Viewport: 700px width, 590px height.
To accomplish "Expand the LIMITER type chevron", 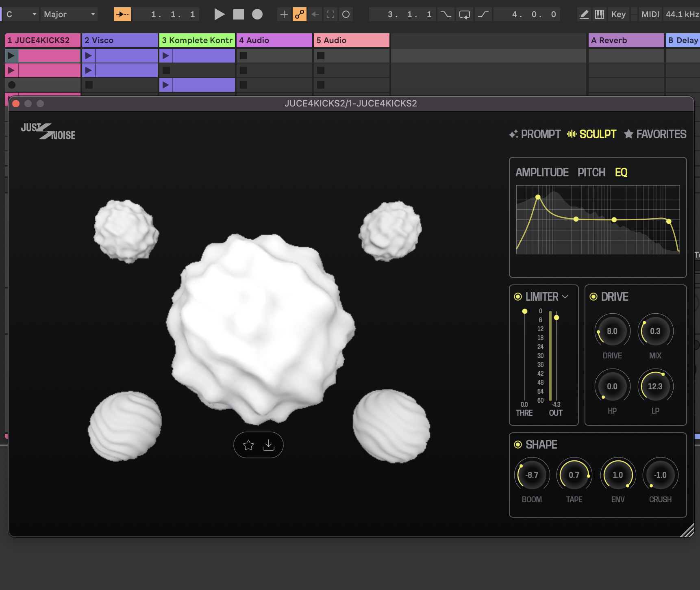I will (565, 297).
